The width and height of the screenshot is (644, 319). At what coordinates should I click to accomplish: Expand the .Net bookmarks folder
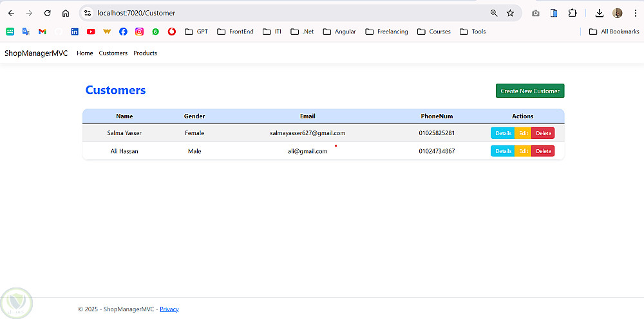(x=302, y=32)
